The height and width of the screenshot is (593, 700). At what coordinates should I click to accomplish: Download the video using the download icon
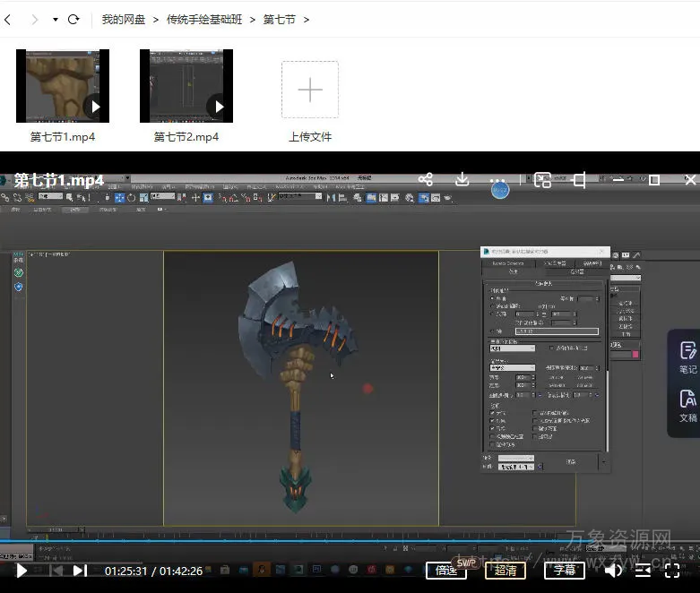pos(462,180)
